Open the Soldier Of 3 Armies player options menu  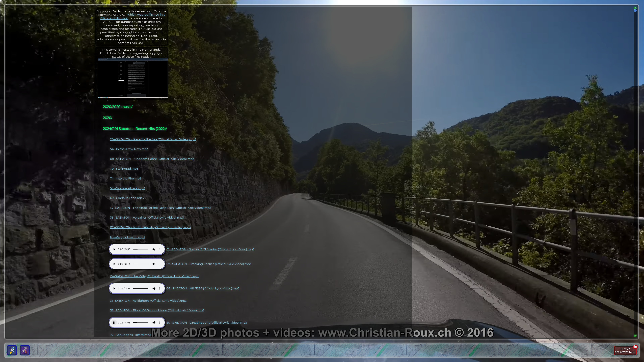click(x=160, y=249)
